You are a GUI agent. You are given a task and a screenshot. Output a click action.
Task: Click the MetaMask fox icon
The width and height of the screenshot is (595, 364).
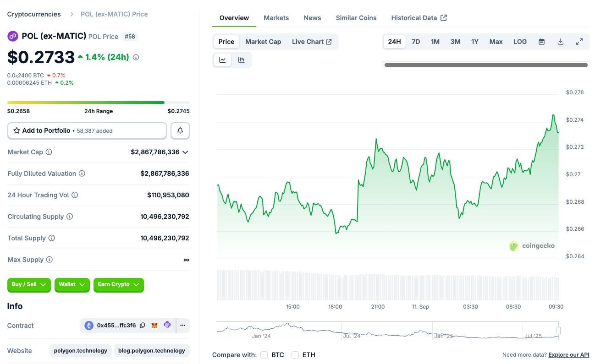tap(155, 326)
